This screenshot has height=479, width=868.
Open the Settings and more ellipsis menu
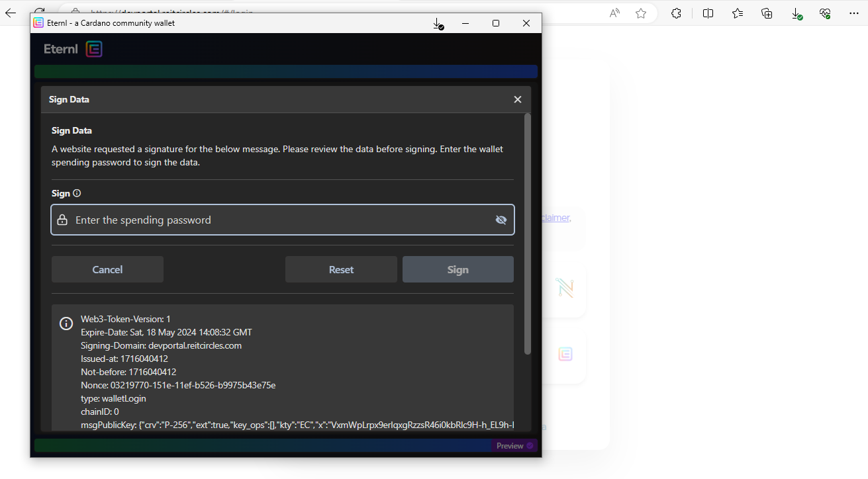coord(854,13)
